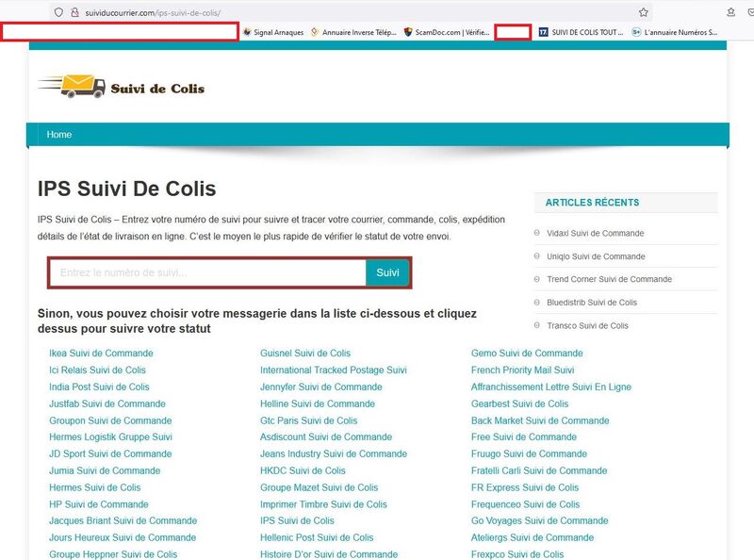
Task: Open Gemo Suivi de Commande link
Action: (527, 354)
